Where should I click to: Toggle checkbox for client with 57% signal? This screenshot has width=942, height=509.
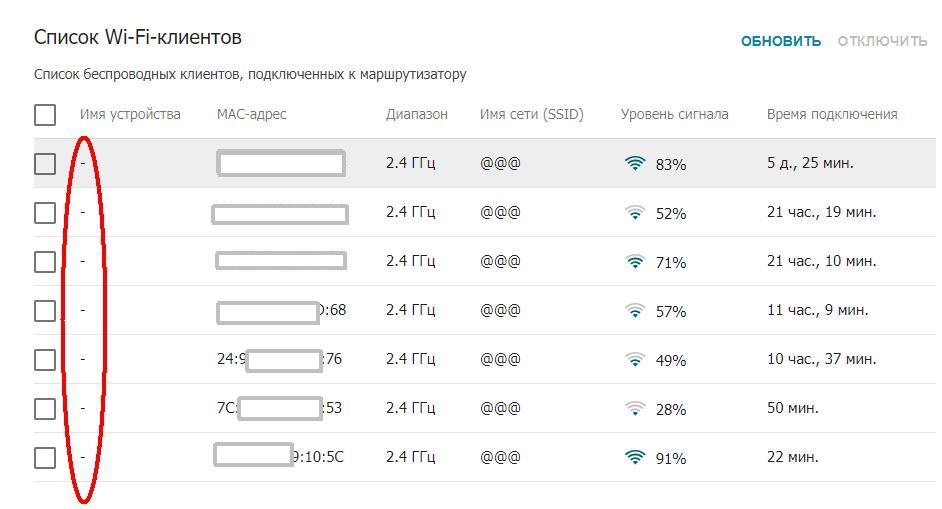pos(45,310)
